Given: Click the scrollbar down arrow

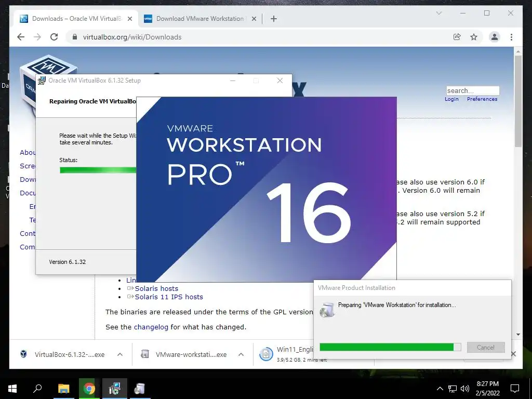Looking at the screenshot, I should tap(518, 335).
